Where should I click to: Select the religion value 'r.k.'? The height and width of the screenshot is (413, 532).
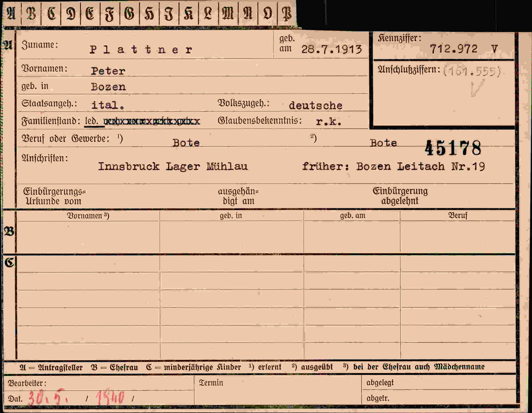coord(329,122)
